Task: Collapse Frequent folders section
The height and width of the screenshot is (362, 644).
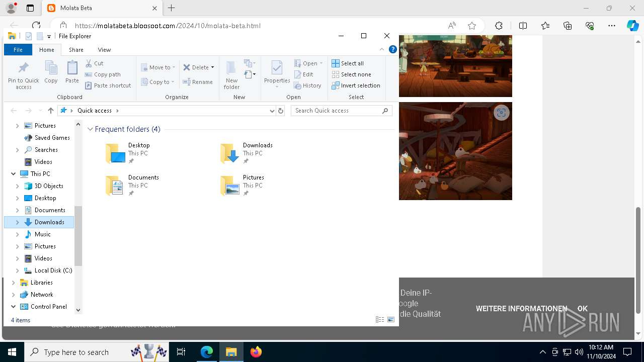Action: pos(91,129)
